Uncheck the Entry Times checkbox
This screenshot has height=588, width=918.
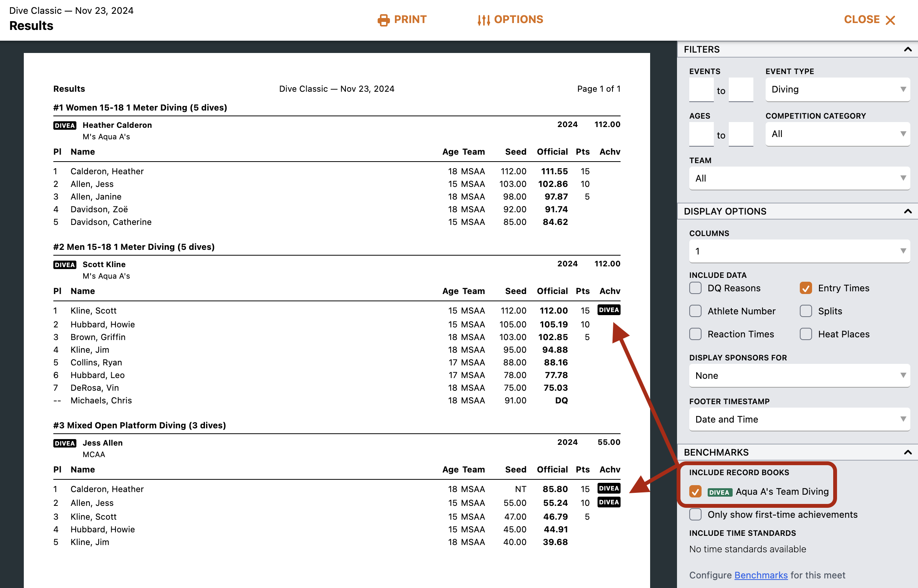pos(806,288)
